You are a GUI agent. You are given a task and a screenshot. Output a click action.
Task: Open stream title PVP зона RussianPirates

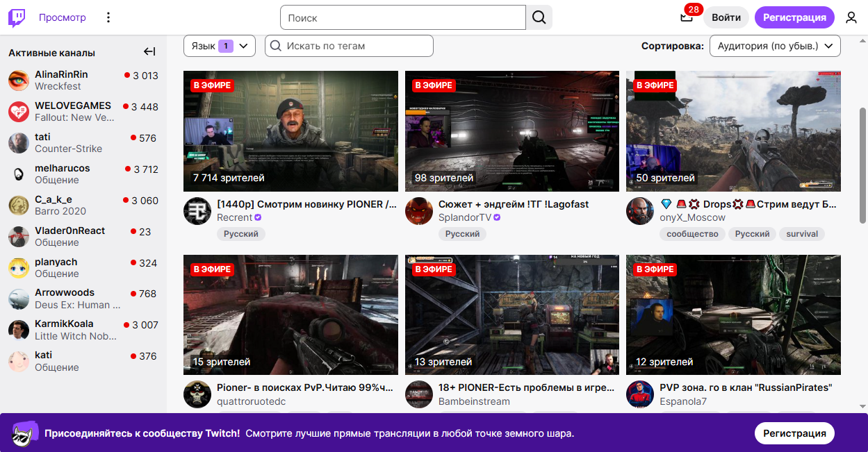pyautogui.click(x=746, y=387)
